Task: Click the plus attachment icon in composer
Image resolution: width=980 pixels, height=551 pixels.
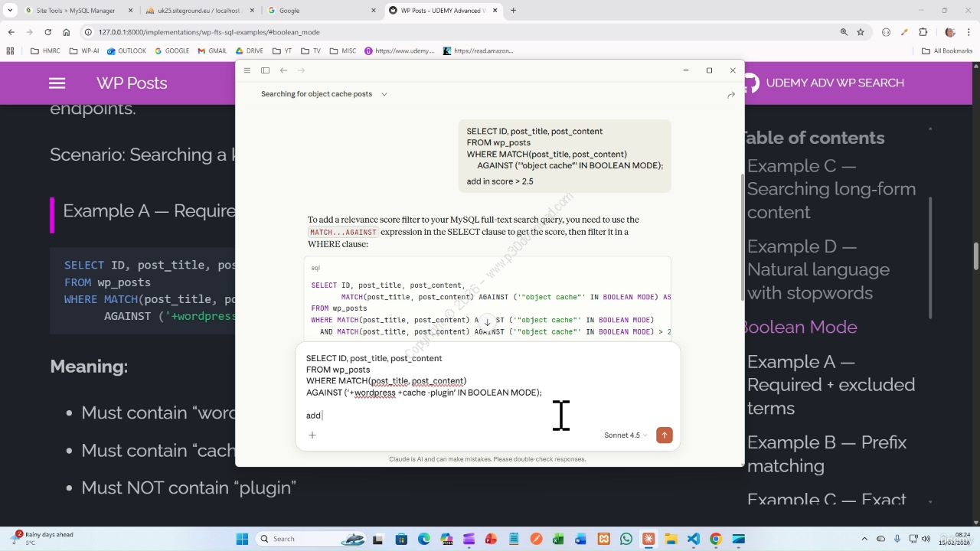Action: pyautogui.click(x=312, y=435)
